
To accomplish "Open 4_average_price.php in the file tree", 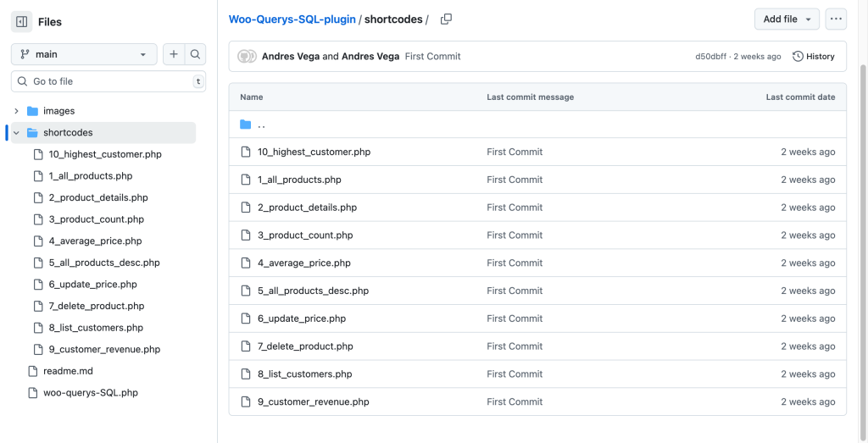I will 95,241.
